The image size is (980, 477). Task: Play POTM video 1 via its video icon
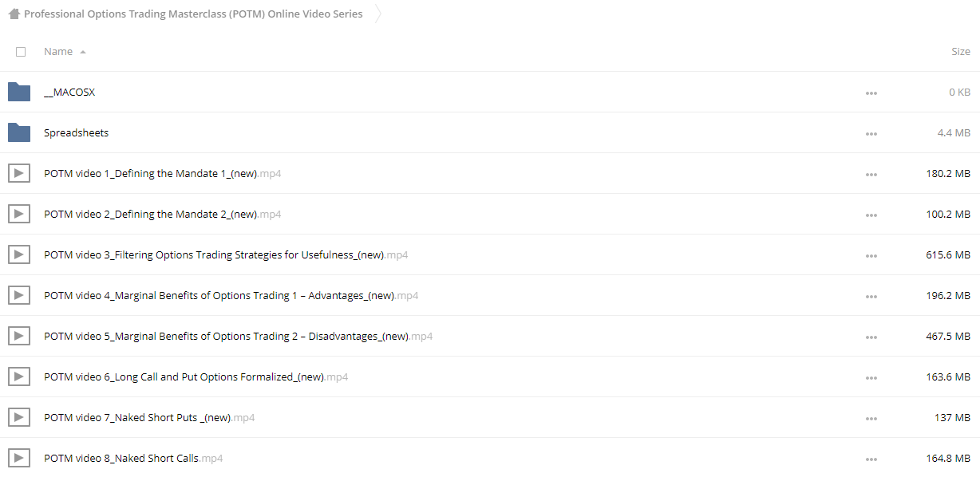coord(19,173)
